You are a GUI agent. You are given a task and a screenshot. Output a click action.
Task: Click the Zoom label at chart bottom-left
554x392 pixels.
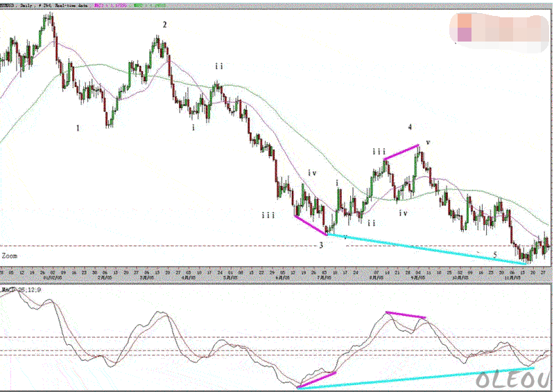9,256
